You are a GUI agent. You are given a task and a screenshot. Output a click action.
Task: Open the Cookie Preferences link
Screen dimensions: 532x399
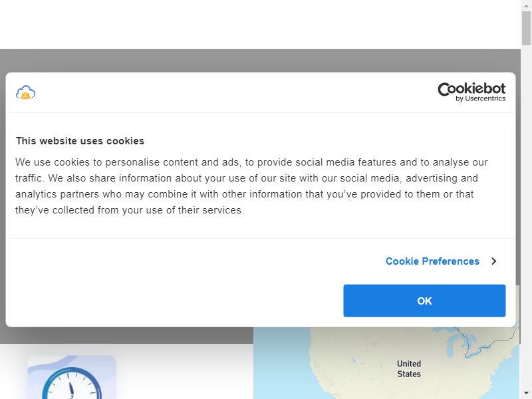point(432,261)
